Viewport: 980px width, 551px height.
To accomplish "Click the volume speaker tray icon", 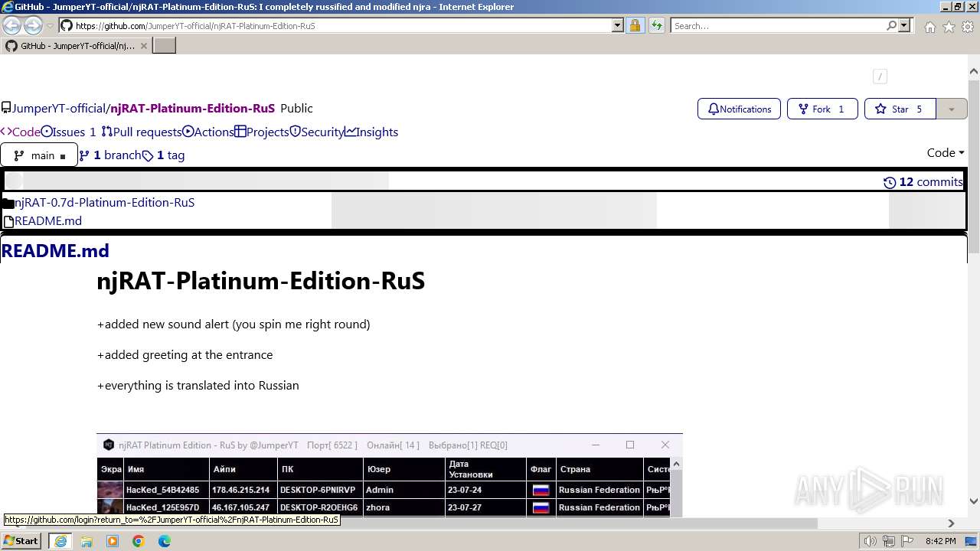I will click(870, 541).
